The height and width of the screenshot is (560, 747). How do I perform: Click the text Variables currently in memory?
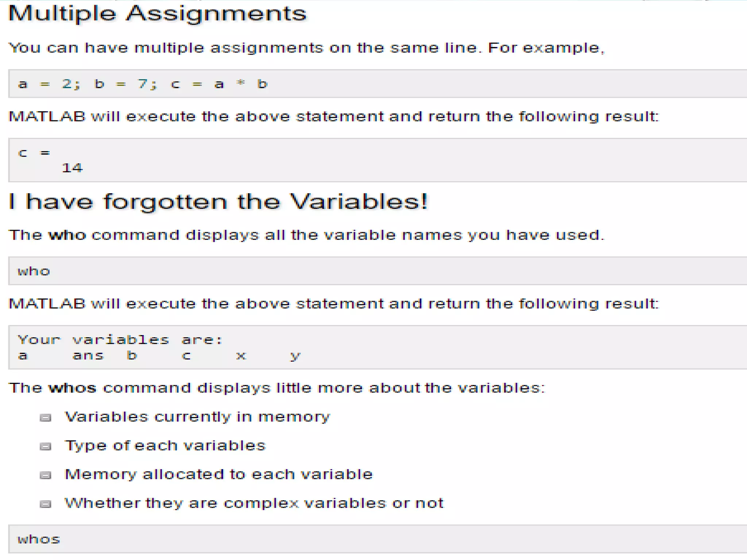pyautogui.click(x=197, y=417)
